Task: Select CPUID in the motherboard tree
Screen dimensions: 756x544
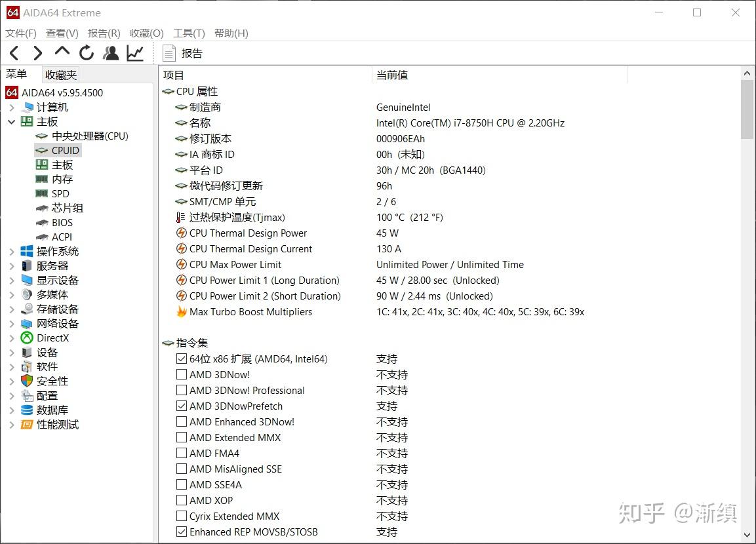Action: (64, 150)
